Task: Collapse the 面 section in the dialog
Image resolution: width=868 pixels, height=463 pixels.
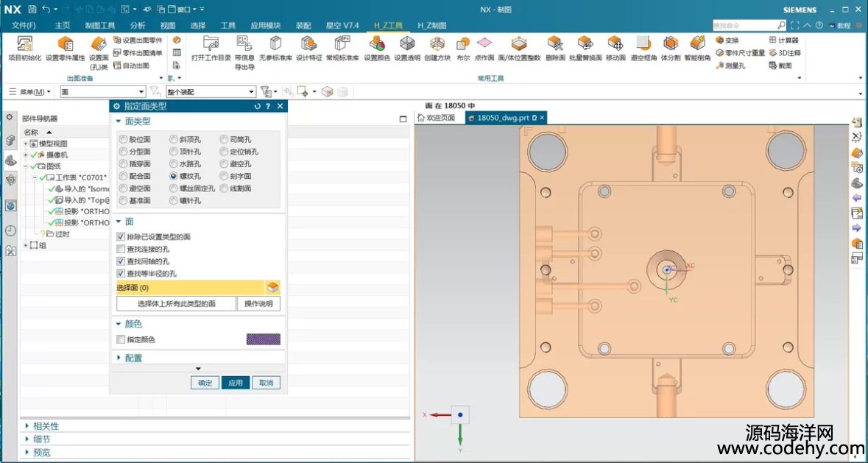Action: point(118,222)
